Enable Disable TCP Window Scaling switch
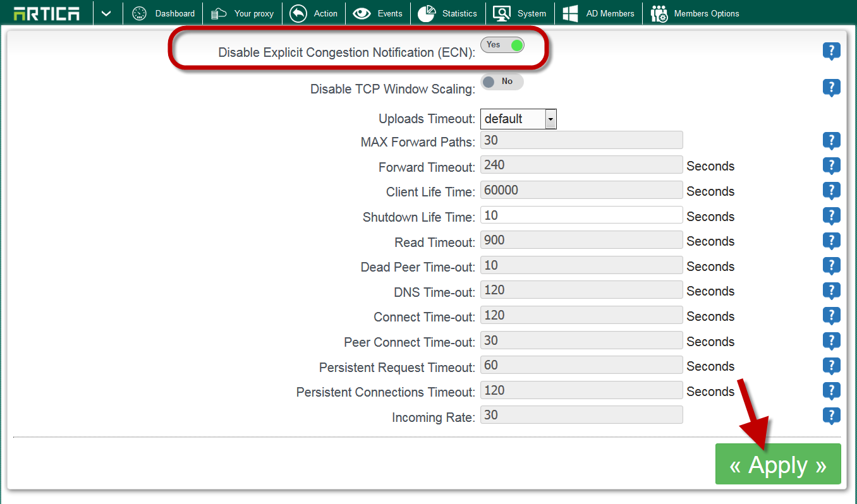Screen dimensions: 857x504 [x=502, y=81]
